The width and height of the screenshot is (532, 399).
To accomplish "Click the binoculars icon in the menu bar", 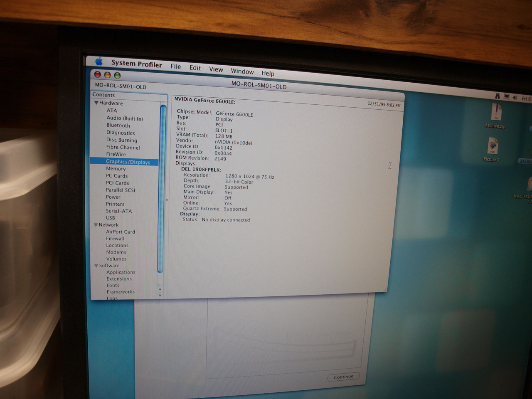I will click(x=497, y=96).
